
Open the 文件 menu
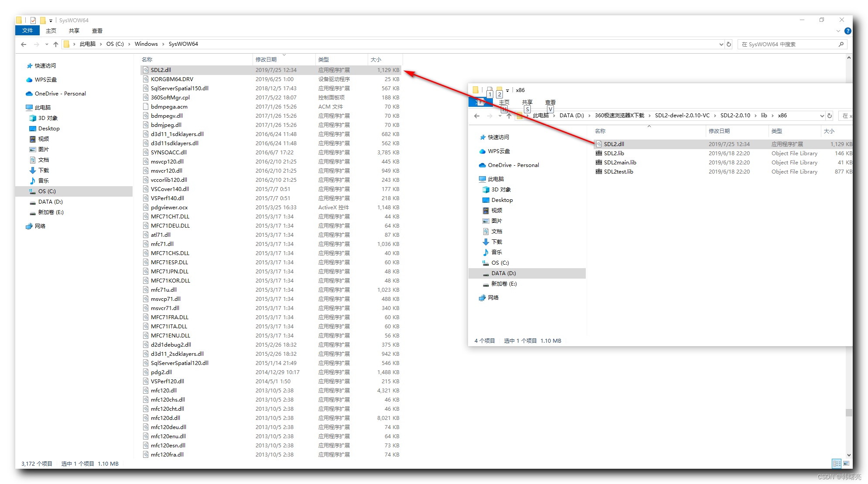tap(27, 31)
